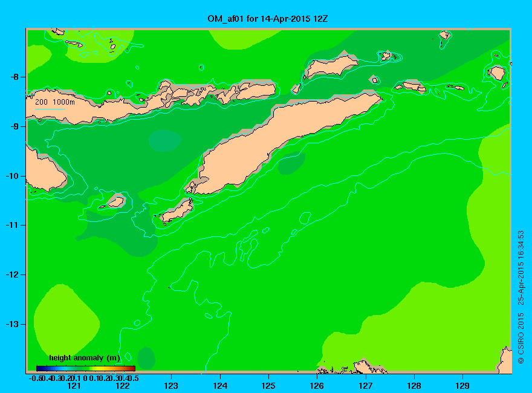Click longitude label 129 on the x-axis

click(462, 386)
